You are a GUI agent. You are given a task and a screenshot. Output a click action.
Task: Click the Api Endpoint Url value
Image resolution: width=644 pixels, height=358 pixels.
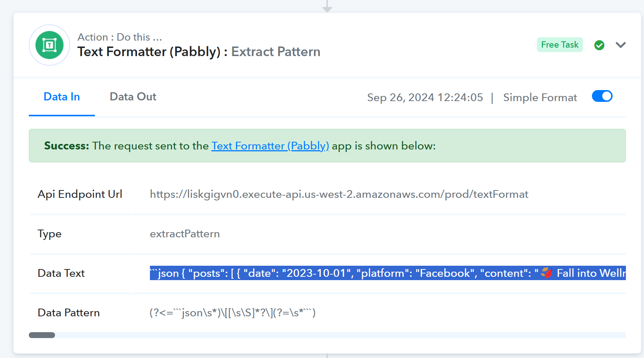(339, 194)
